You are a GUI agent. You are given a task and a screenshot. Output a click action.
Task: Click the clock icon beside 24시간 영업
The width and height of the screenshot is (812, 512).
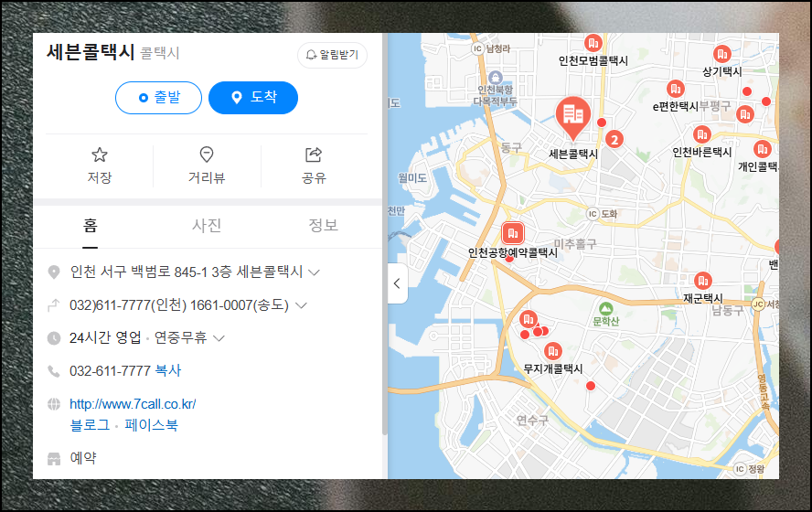[x=54, y=338]
